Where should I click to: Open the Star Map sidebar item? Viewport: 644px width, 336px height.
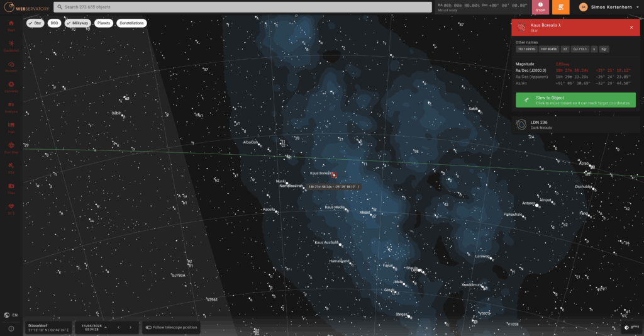point(11,147)
